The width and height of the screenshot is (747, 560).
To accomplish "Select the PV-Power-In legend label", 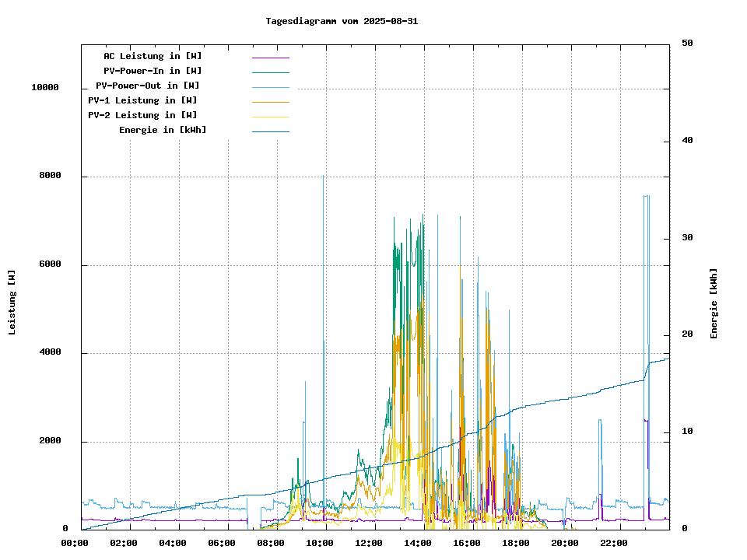I will [153, 71].
